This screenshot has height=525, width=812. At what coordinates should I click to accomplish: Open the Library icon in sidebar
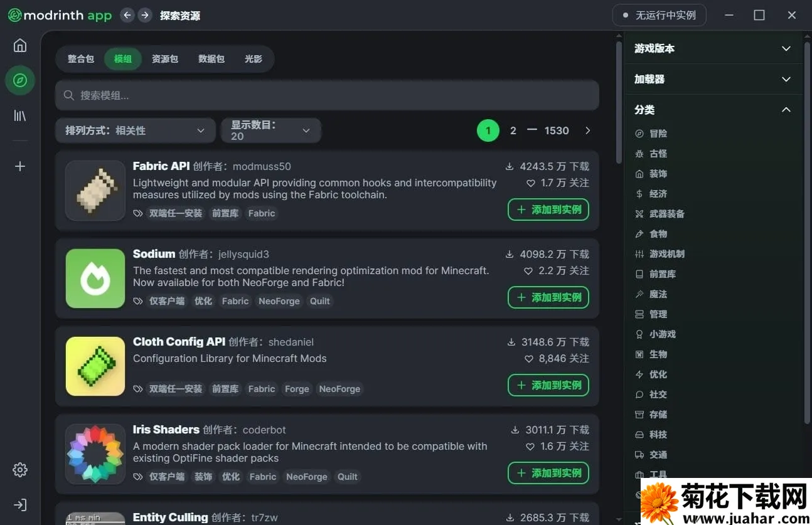[20, 115]
